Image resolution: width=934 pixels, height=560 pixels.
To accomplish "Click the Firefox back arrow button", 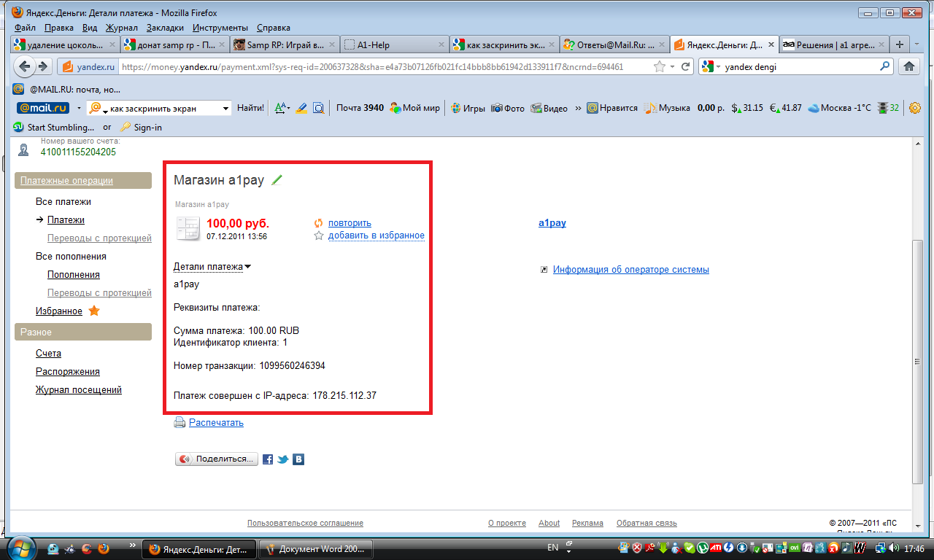I will click(x=26, y=67).
